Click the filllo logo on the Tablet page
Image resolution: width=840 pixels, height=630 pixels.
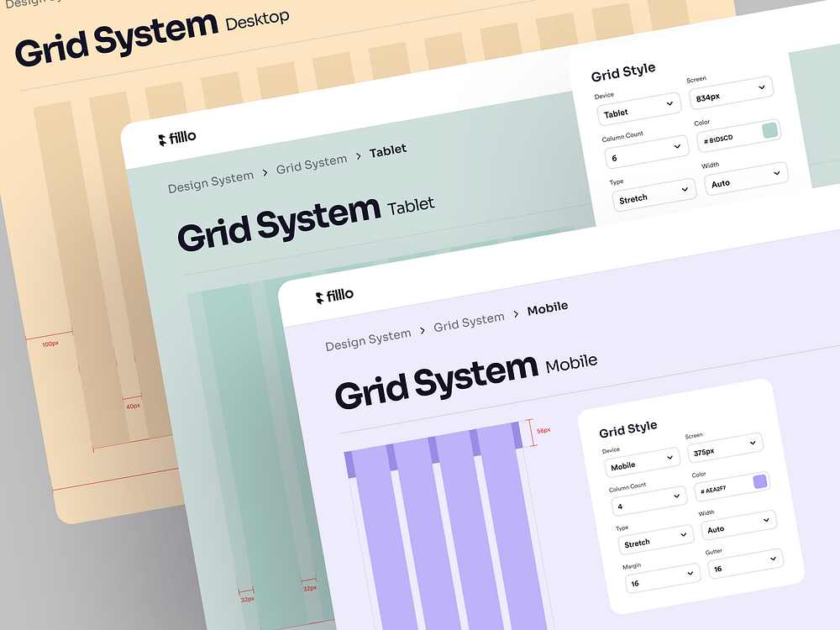click(x=177, y=136)
